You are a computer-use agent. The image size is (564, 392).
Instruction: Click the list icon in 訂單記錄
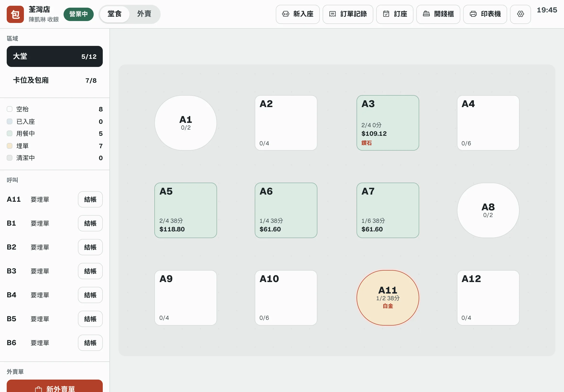332,14
